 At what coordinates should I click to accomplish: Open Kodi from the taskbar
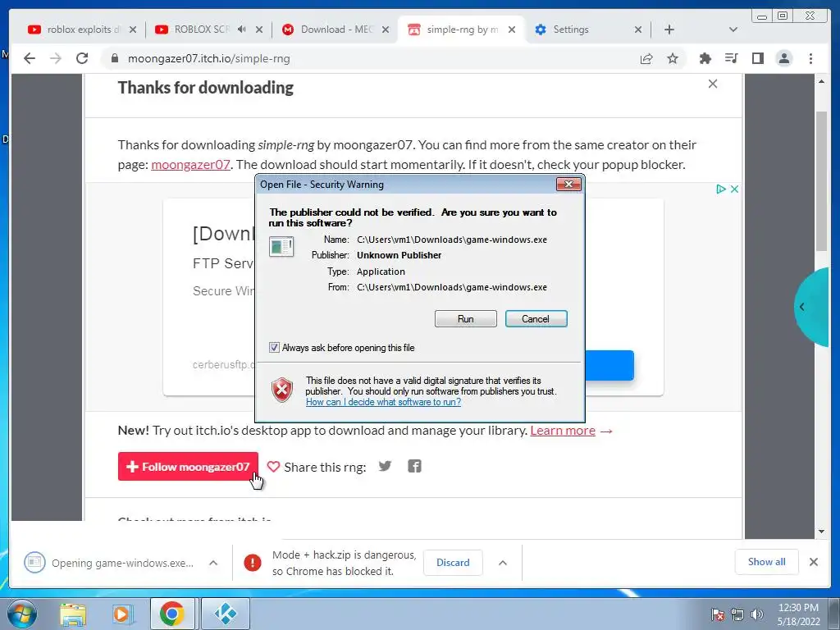(225, 614)
